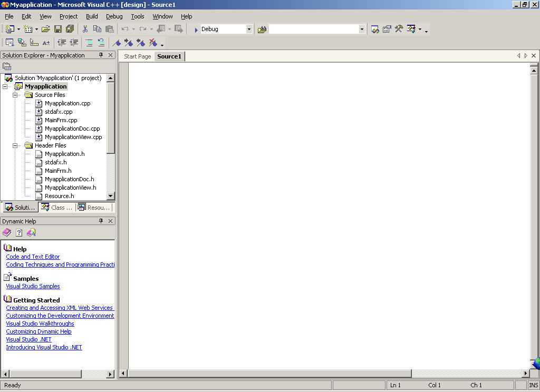The width and height of the screenshot is (540, 392).
Task: Toggle a bookmark with the blue flag icon
Action: tap(117, 43)
